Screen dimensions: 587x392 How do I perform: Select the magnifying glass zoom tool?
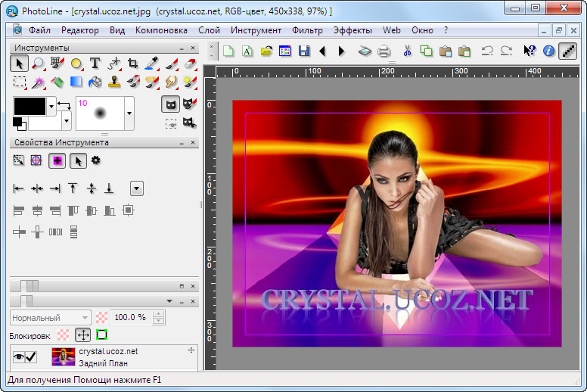coord(38,64)
